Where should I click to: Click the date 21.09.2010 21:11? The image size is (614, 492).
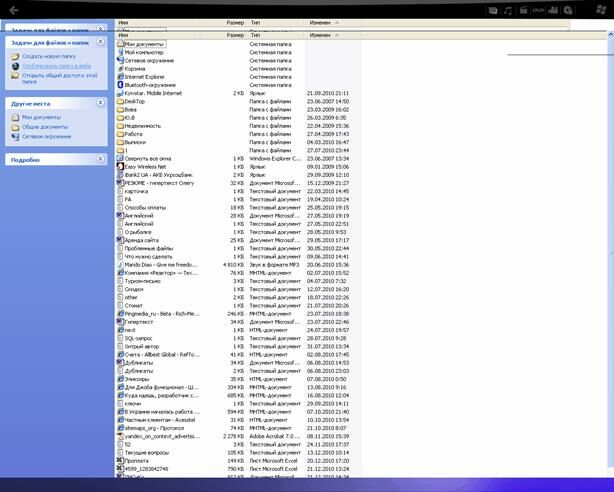[328, 93]
